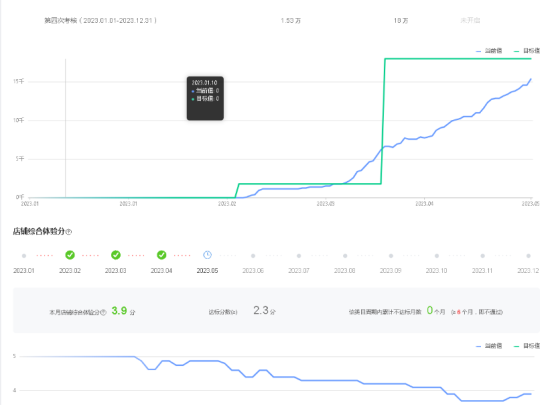Image resolution: width=550 pixels, height=415 pixels.
Task: Select the 2023.12 month node
Action: (x=528, y=256)
